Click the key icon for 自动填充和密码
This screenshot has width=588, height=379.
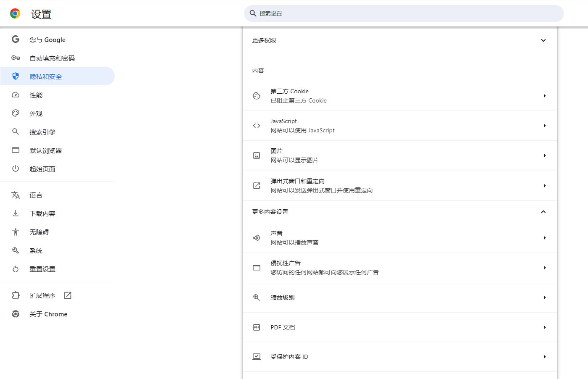[x=16, y=58]
